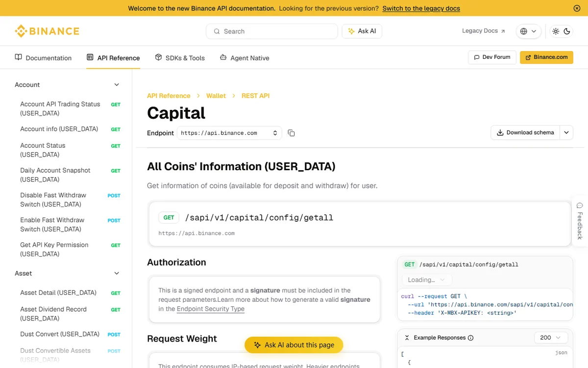Collapse the Account sidebar section
This screenshot has width=588, height=368.
[117, 85]
